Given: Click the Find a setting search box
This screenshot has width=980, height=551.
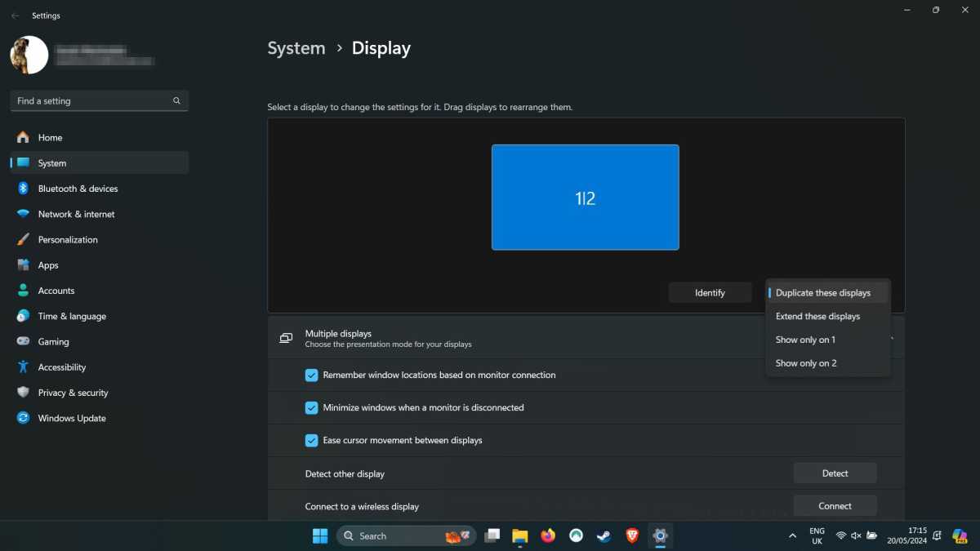Looking at the screenshot, I should pyautogui.click(x=94, y=101).
